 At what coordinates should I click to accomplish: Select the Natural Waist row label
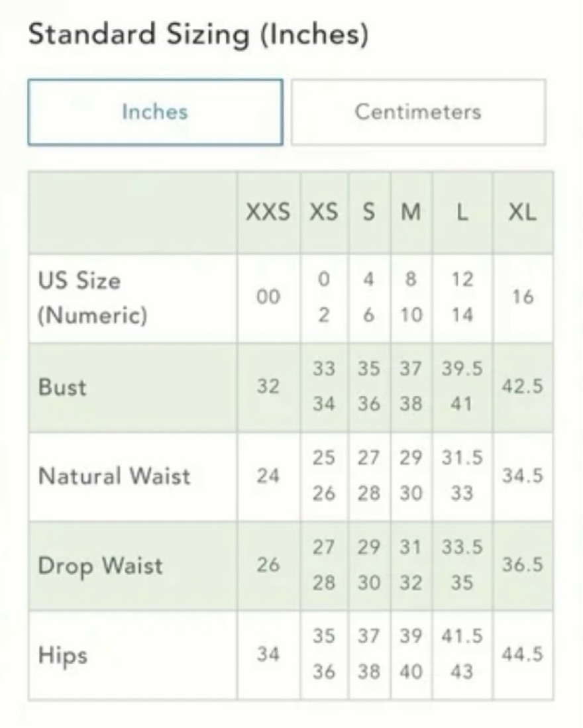pyautogui.click(x=114, y=476)
